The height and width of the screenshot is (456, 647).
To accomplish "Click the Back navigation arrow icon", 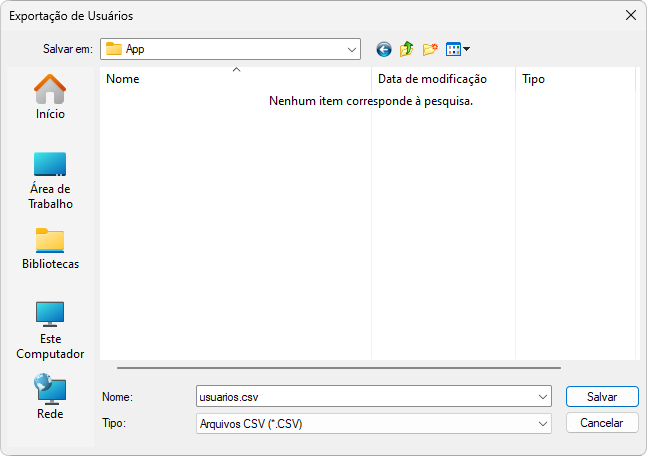I will pos(384,49).
